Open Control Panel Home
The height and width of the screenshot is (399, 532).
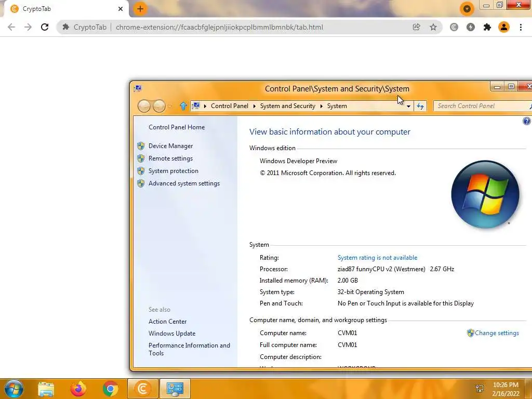click(x=177, y=127)
